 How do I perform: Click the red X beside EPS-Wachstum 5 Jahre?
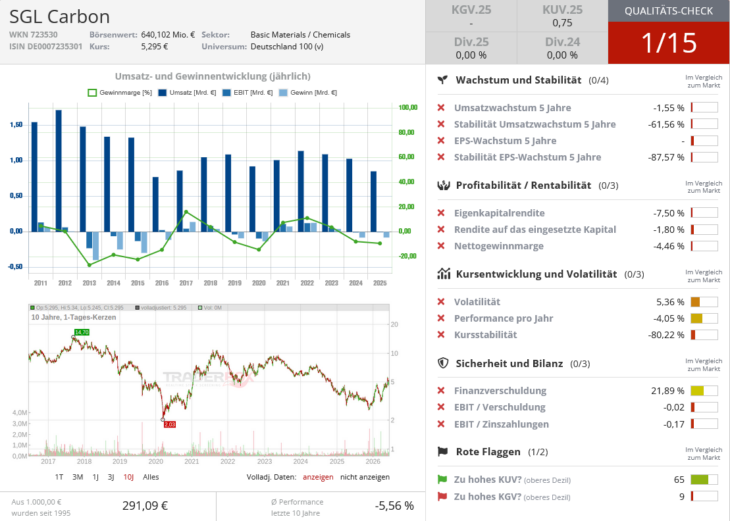[x=441, y=141]
